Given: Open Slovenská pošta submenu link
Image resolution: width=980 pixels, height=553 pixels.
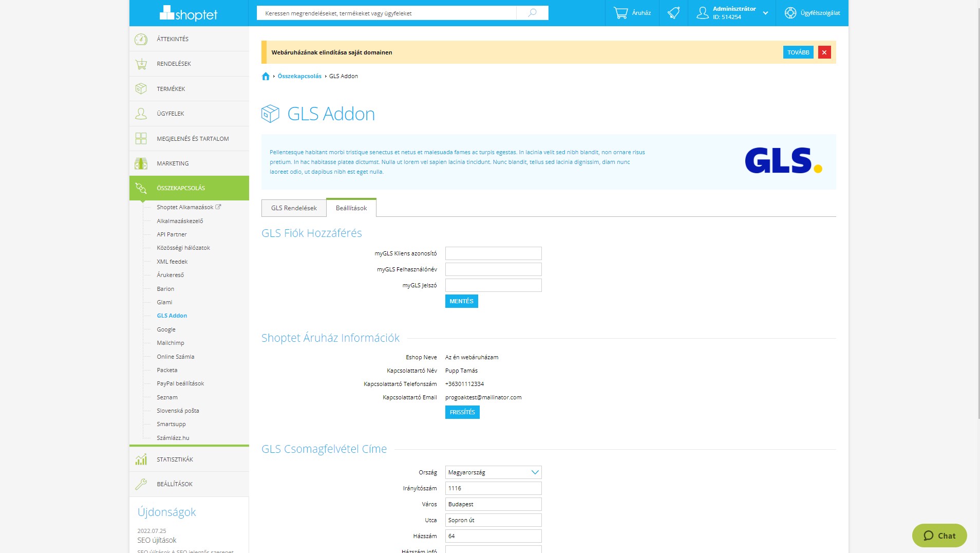Looking at the screenshot, I should tap(178, 411).
